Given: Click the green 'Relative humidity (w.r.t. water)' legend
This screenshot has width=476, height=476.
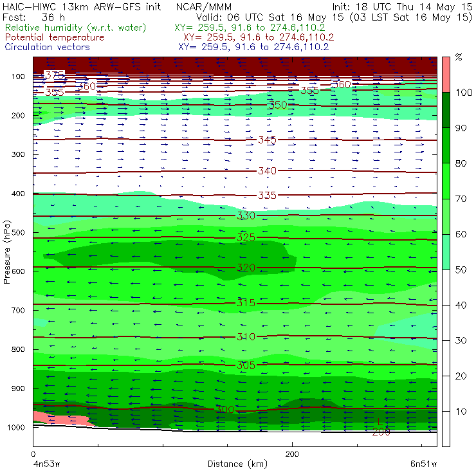Looking at the screenshot, I should (76, 28).
